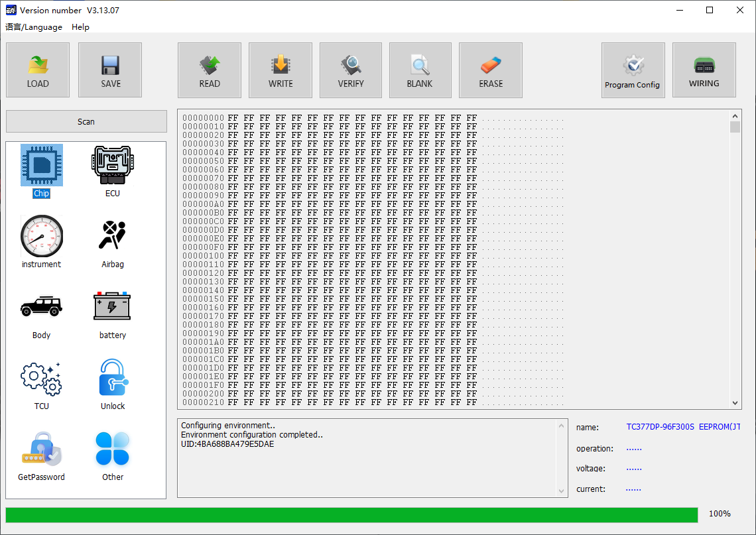This screenshot has width=756, height=535.
Task: Click the UID:4BA688BA479E5DAE log line
Action: point(227,444)
